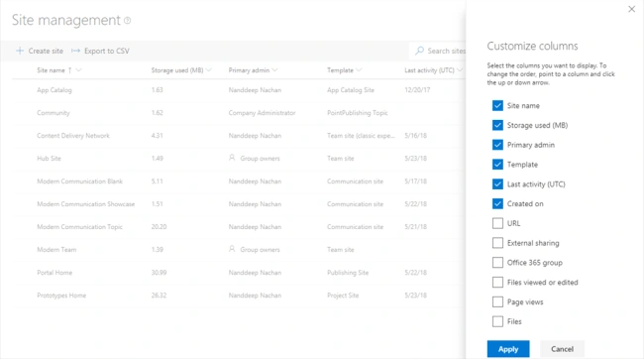Open the Modern Communication Blank site
The image size is (644, 359).
pyautogui.click(x=79, y=181)
